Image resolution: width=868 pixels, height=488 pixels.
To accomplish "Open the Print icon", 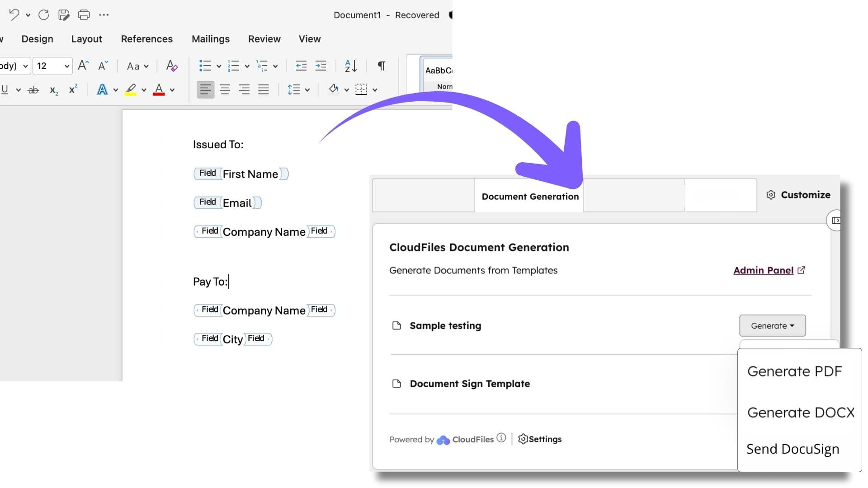I will coord(84,14).
